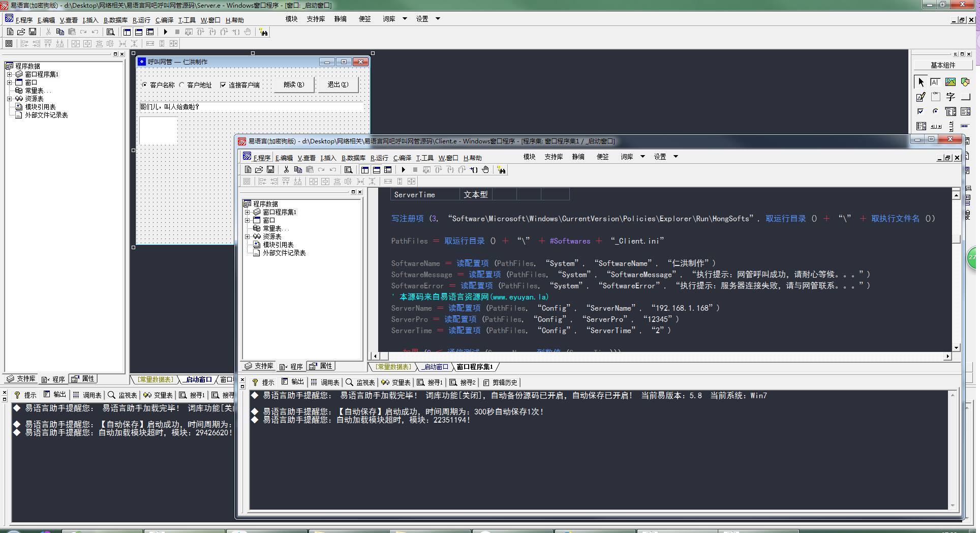Click the '退出(X)' button on form
980x533 pixels.
click(x=338, y=85)
